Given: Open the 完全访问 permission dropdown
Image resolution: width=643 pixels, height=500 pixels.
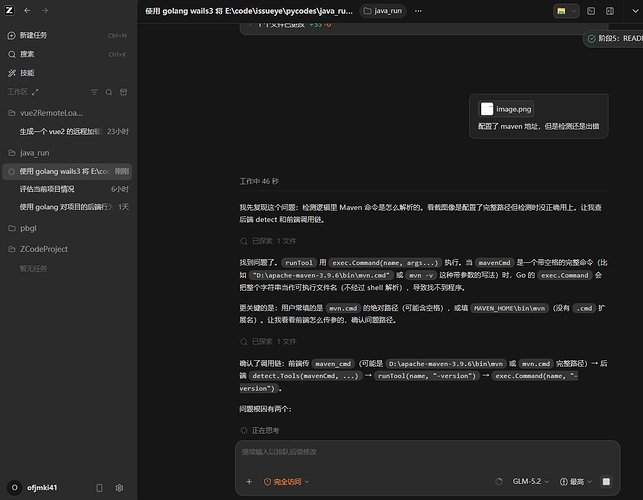Looking at the screenshot, I should pyautogui.click(x=286, y=482).
